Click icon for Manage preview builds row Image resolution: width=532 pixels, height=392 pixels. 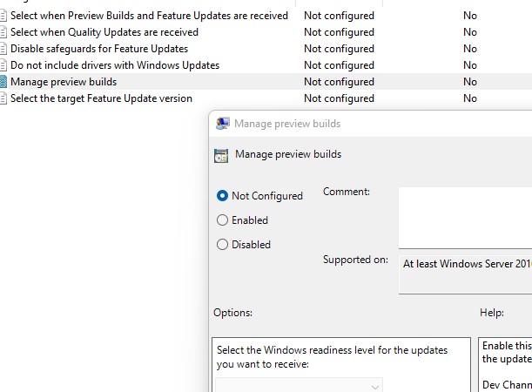pos(3,82)
